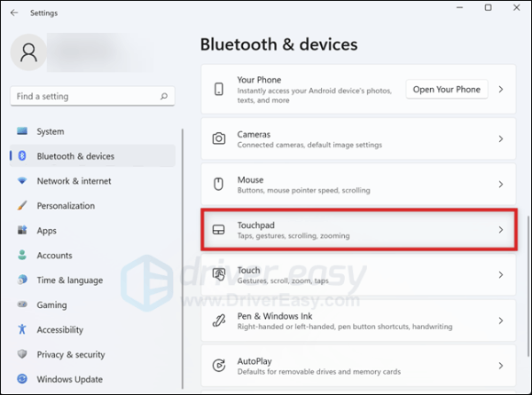Viewport: 532px width, 395px height.
Task: Click the Mouse device icon
Action: [218, 184]
